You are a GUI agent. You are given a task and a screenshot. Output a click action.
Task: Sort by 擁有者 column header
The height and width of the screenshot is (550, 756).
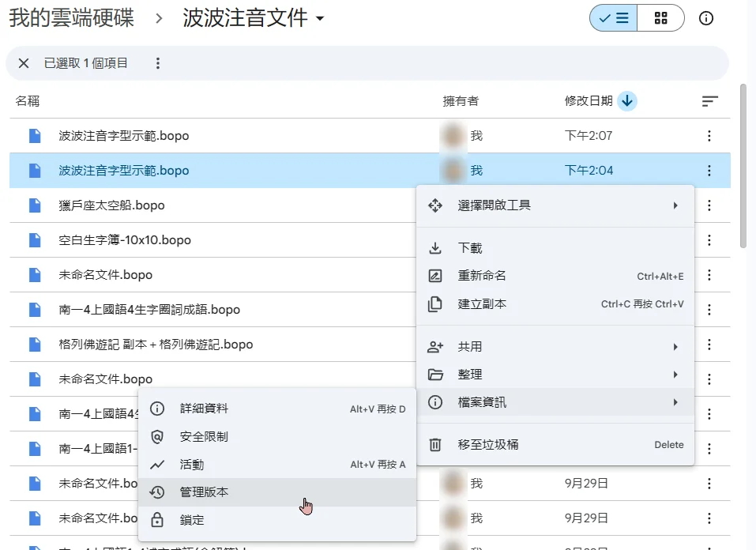coord(461,101)
